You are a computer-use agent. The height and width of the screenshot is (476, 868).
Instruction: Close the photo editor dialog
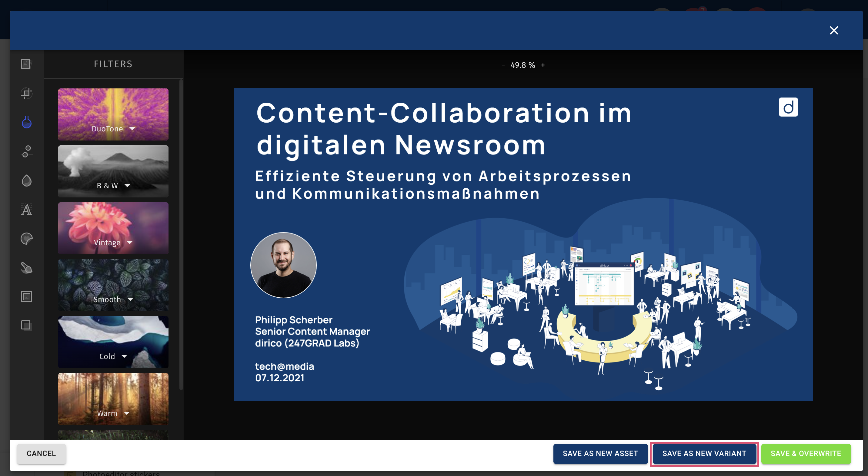(x=834, y=30)
